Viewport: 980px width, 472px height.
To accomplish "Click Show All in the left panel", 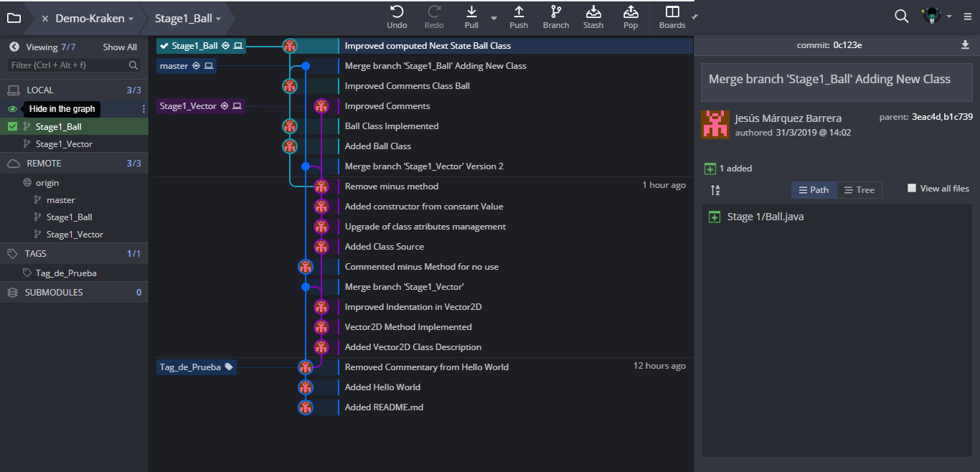I will pyautogui.click(x=119, y=47).
